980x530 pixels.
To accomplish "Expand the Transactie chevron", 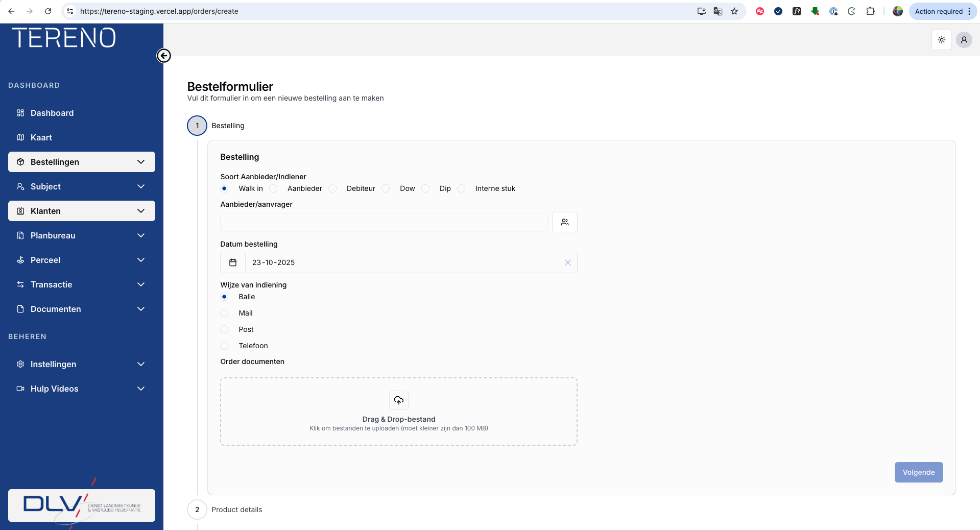I will click(141, 284).
